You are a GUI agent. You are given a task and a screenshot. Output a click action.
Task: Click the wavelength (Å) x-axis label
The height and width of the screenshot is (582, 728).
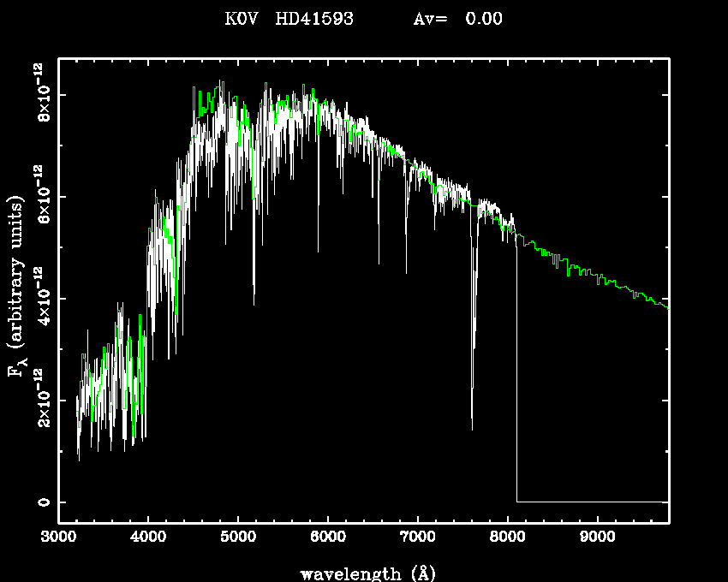364,573
